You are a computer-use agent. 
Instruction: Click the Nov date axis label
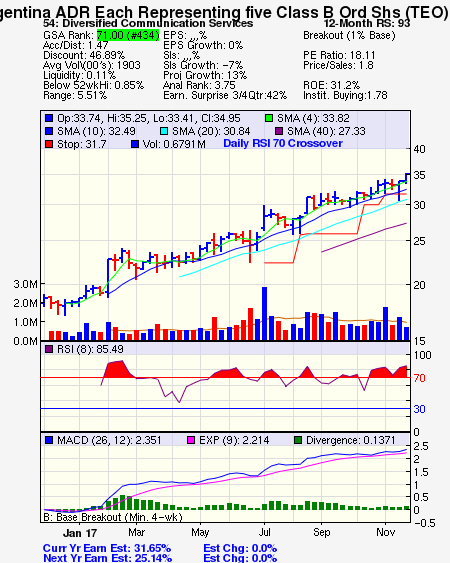[386, 532]
